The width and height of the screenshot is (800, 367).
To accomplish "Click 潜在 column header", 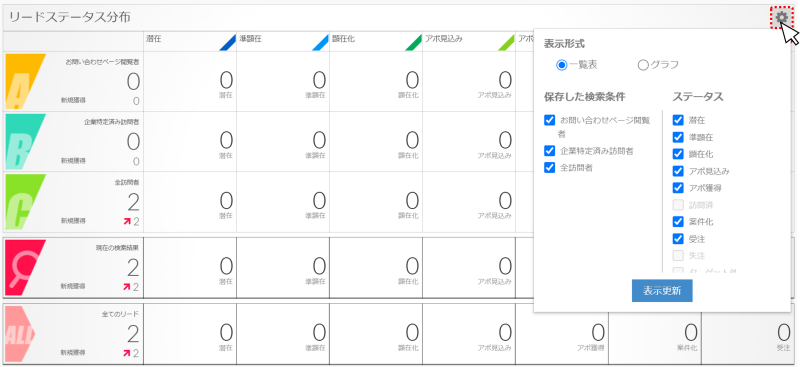I will pos(190,41).
